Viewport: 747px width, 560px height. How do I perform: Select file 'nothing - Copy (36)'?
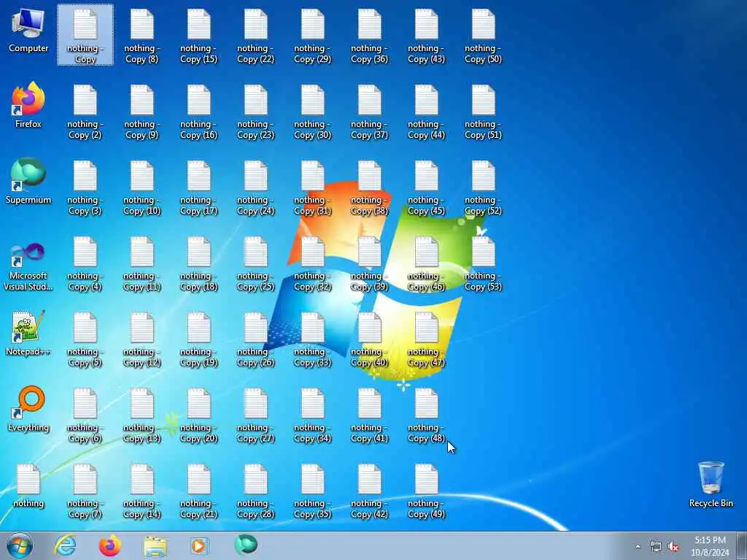click(369, 36)
